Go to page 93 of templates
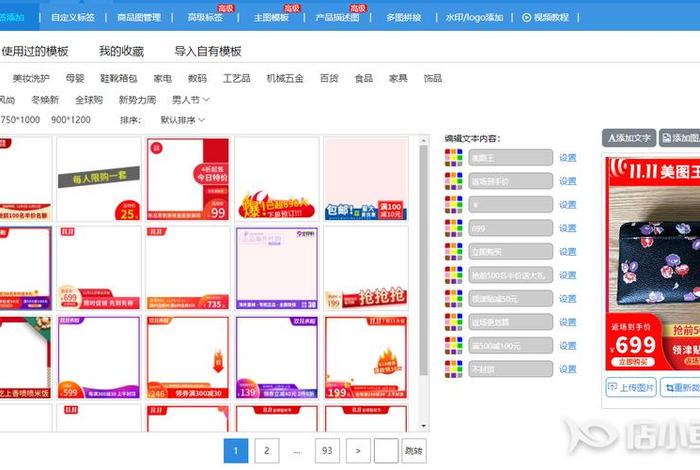Viewport: 700px width, 470px height. (327, 451)
